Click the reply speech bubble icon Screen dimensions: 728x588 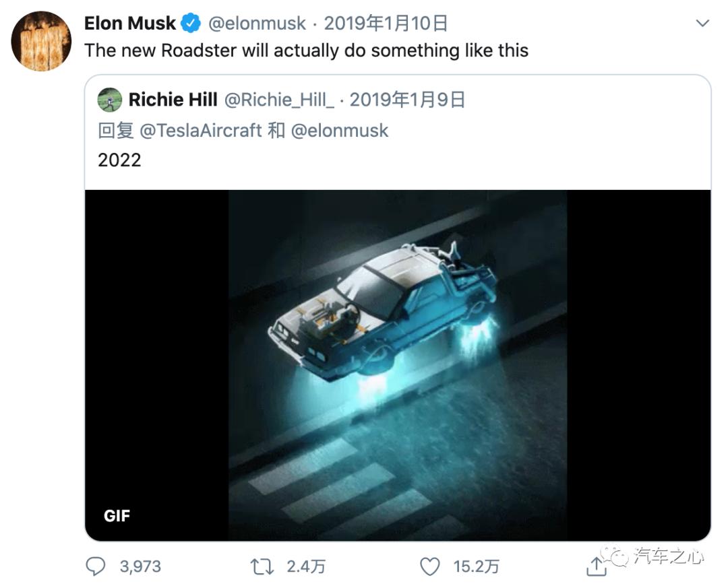point(96,566)
